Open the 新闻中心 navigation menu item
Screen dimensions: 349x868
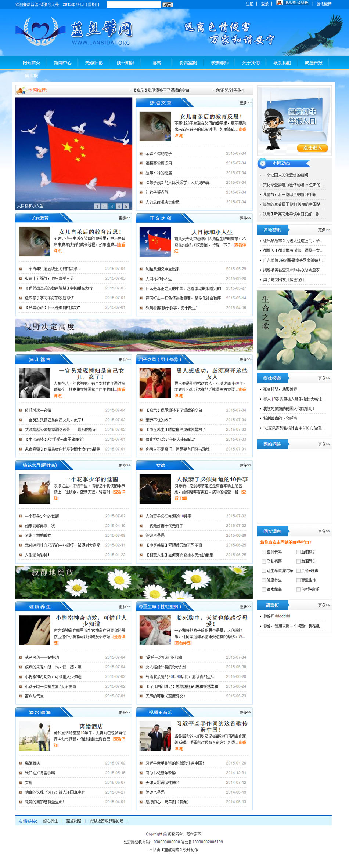coord(62,63)
